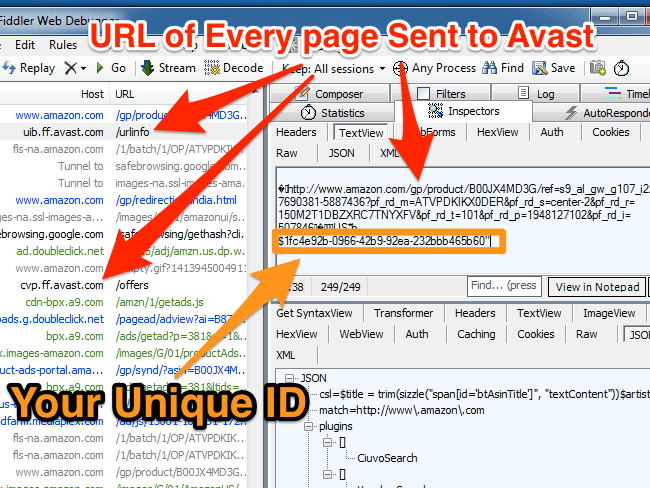This screenshot has height=488, width=650.
Task: Click the camera screenshot icon
Action: coord(597,68)
